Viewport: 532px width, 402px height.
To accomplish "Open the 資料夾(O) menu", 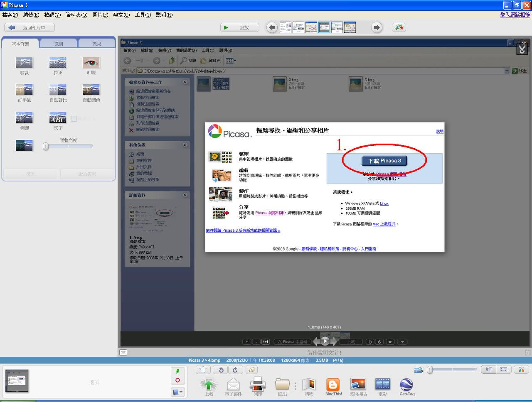I will click(x=76, y=15).
